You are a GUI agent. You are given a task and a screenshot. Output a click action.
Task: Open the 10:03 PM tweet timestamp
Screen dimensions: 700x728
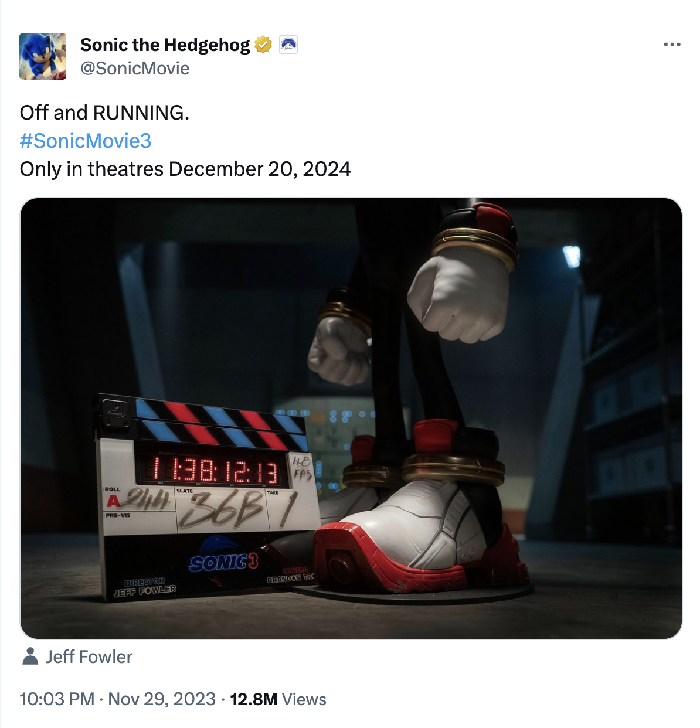(x=57, y=699)
